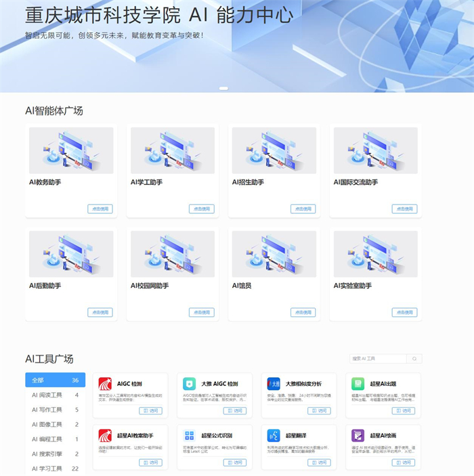Click the 超星翻译 tool icon

[x=274, y=435]
